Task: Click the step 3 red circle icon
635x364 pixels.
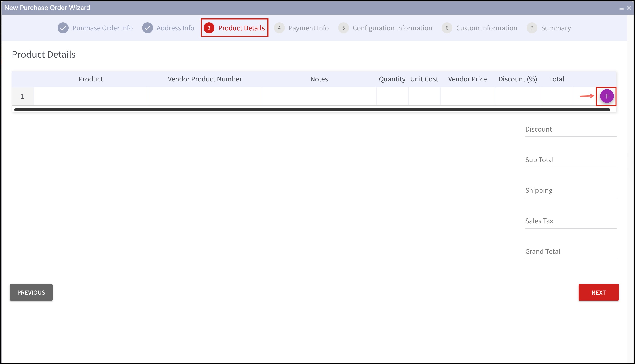Action: (x=209, y=28)
